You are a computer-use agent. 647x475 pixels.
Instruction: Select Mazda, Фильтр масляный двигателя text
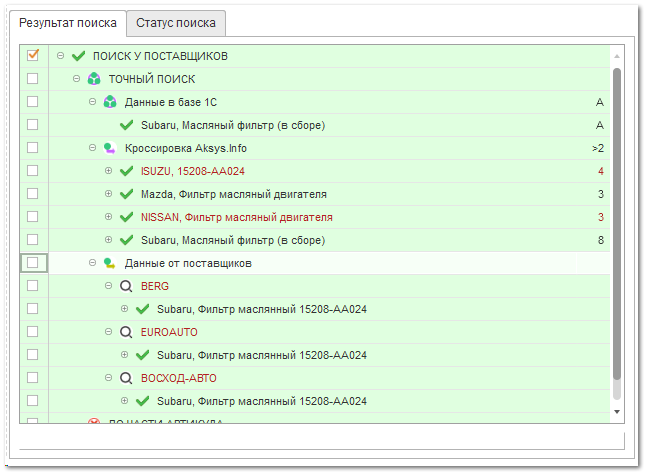[234, 194]
